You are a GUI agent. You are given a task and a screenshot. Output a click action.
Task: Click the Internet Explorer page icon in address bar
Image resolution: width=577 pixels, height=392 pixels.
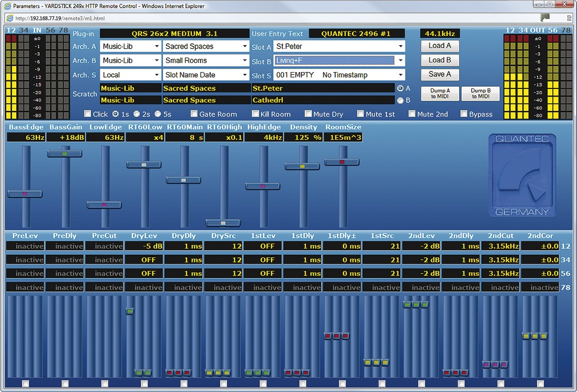click(10, 18)
